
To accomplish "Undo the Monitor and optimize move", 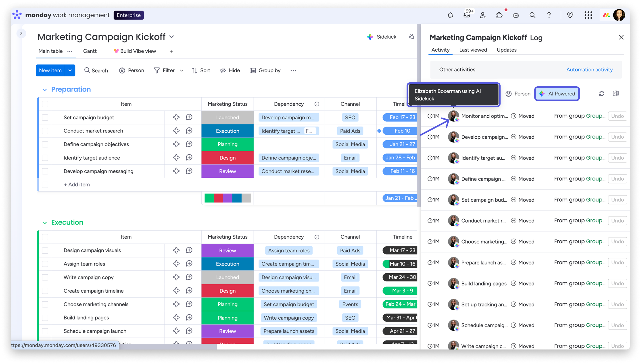I will click(617, 116).
